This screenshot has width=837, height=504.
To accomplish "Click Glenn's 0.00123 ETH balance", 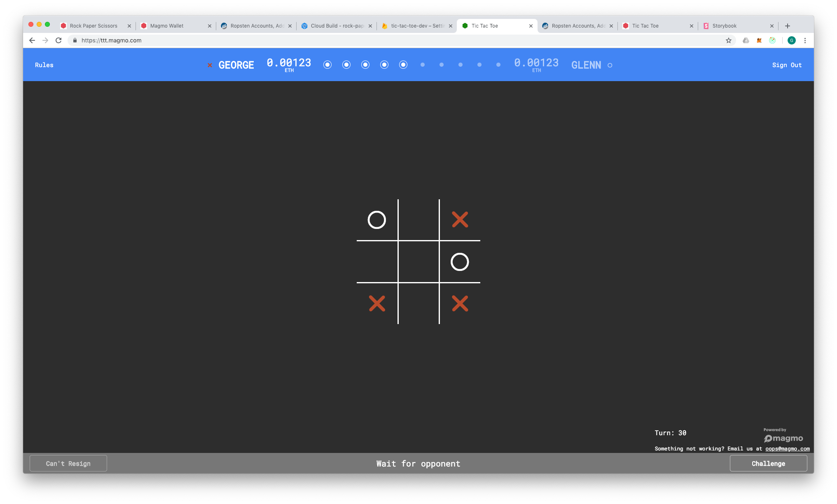I will [536, 65].
